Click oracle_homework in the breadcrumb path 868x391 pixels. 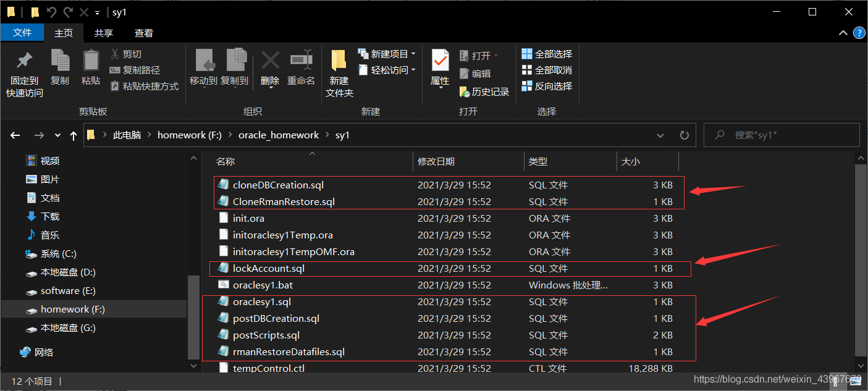pos(279,135)
